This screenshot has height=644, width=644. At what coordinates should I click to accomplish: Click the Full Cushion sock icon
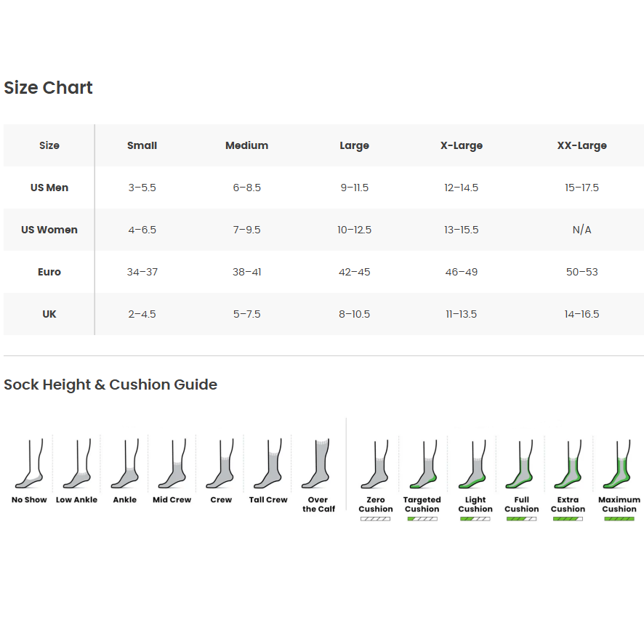pos(521,465)
